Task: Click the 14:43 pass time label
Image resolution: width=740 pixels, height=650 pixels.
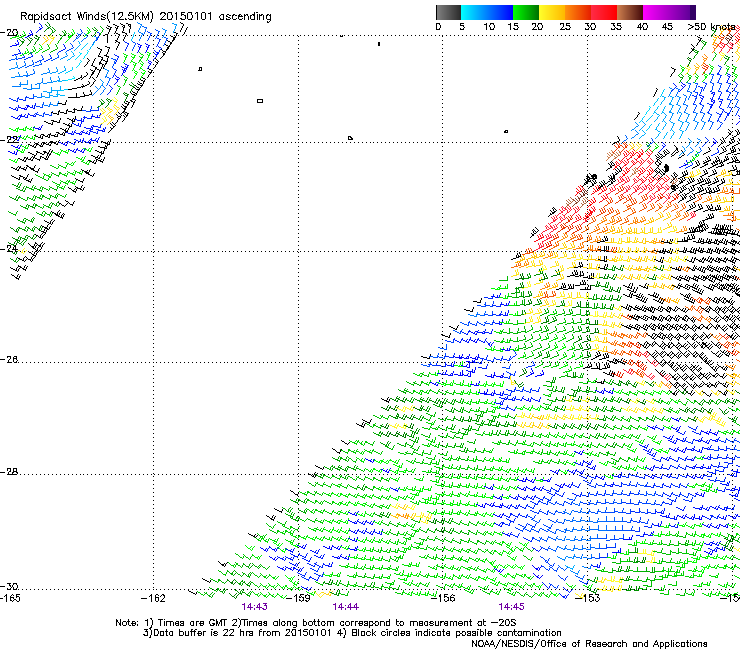Action: pyautogui.click(x=254, y=607)
